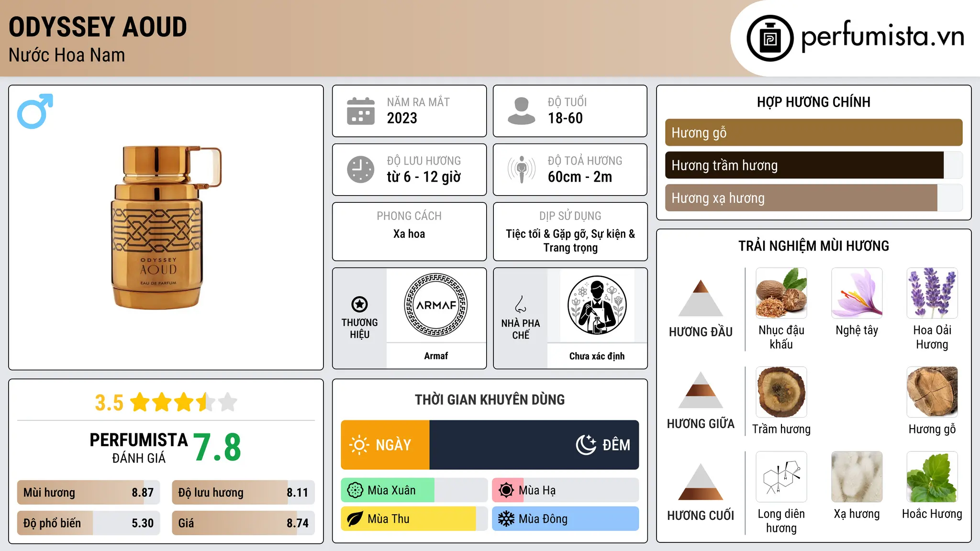Viewport: 980px width, 551px height.
Task: Click the sillage icon beside Độ toả hương
Action: pos(521,169)
